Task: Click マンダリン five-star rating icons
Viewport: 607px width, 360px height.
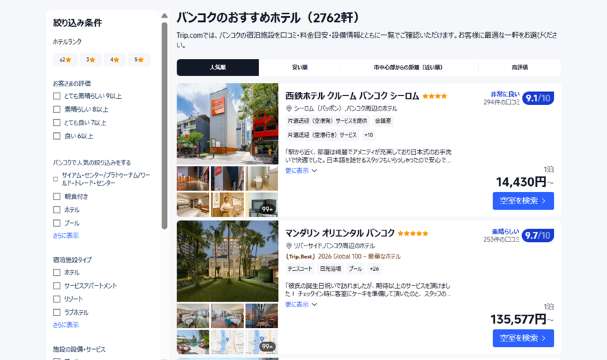Action: coord(413,233)
